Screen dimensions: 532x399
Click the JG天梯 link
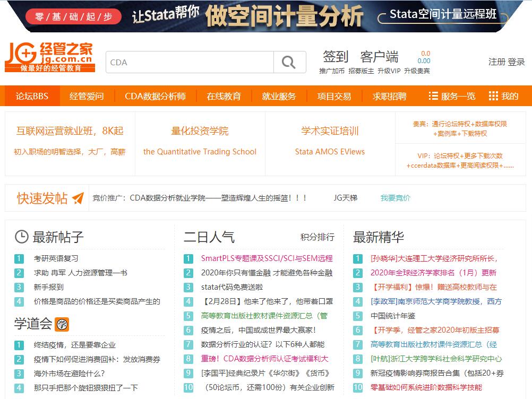point(346,198)
